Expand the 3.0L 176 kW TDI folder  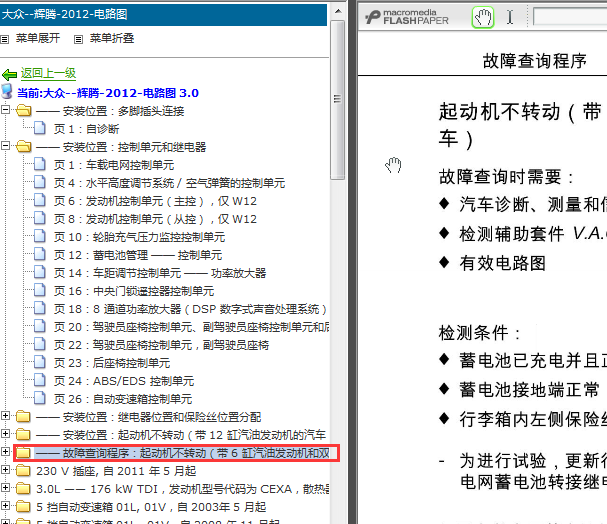(x=5, y=488)
